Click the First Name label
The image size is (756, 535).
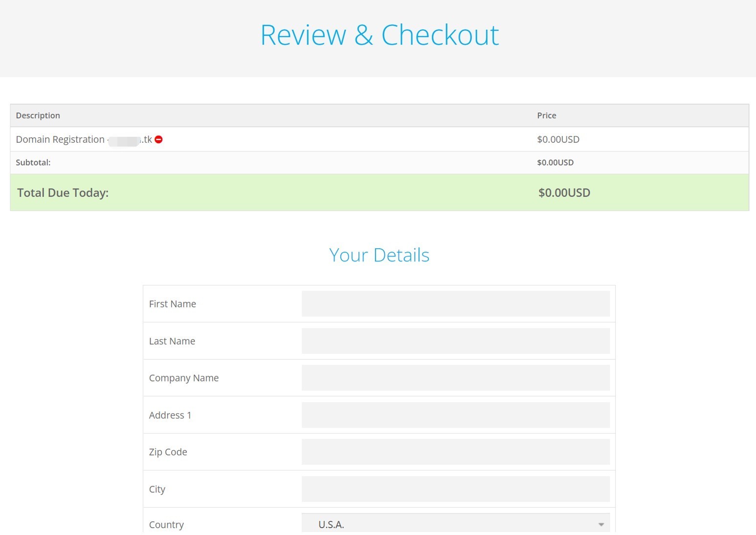tap(172, 304)
